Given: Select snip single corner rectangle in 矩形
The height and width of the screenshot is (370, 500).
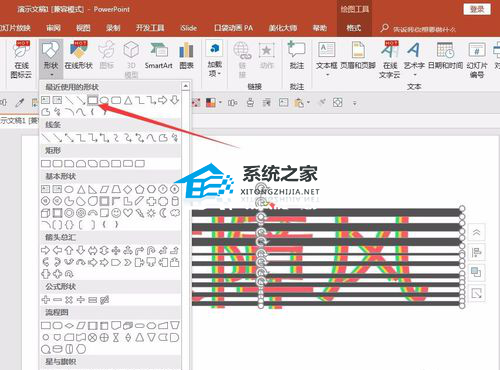Looking at the screenshot, I should tap(69, 163).
